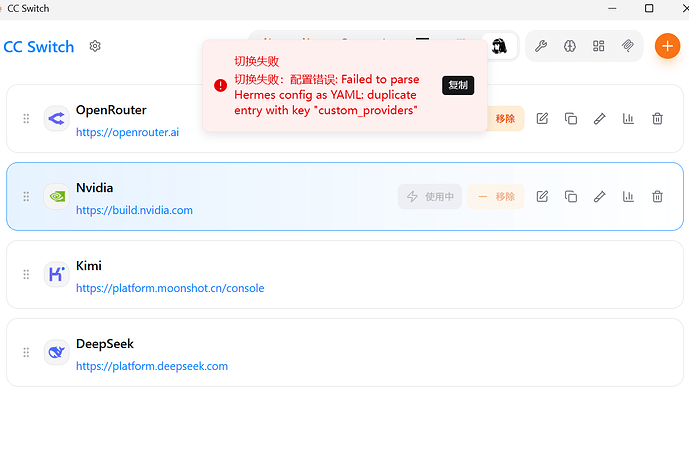Open settings via the gear icon
Screen dimensions: 689x465
pos(95,46)
